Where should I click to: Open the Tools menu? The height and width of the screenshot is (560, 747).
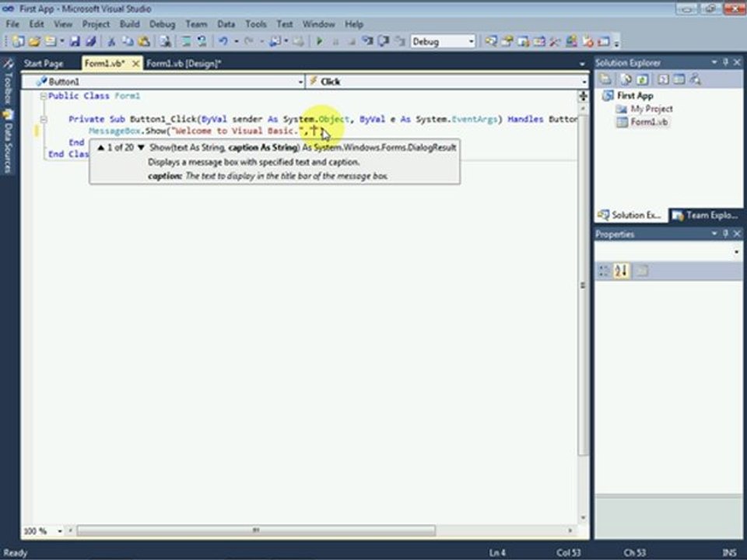(256, 24)
